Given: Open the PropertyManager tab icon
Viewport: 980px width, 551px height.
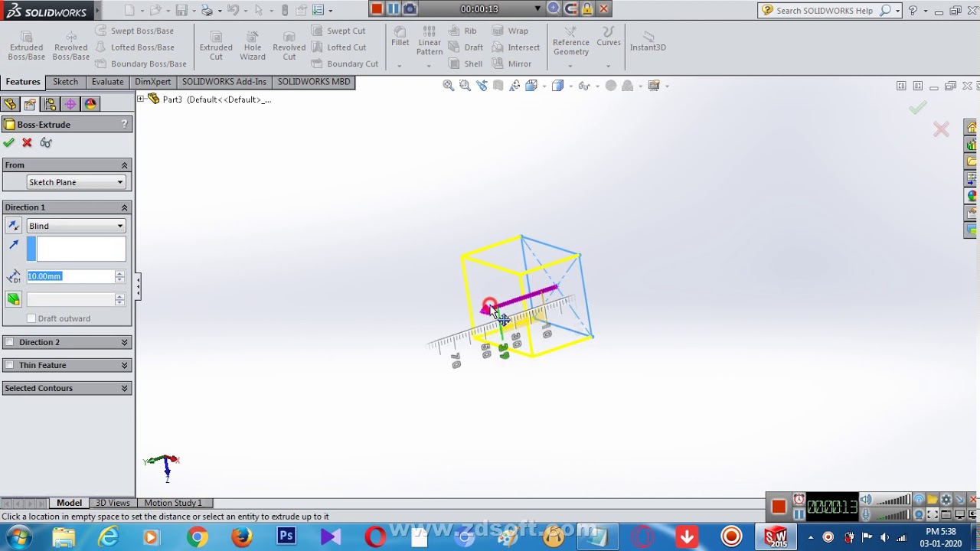Looking at the screenshot, I should [30, 104].
